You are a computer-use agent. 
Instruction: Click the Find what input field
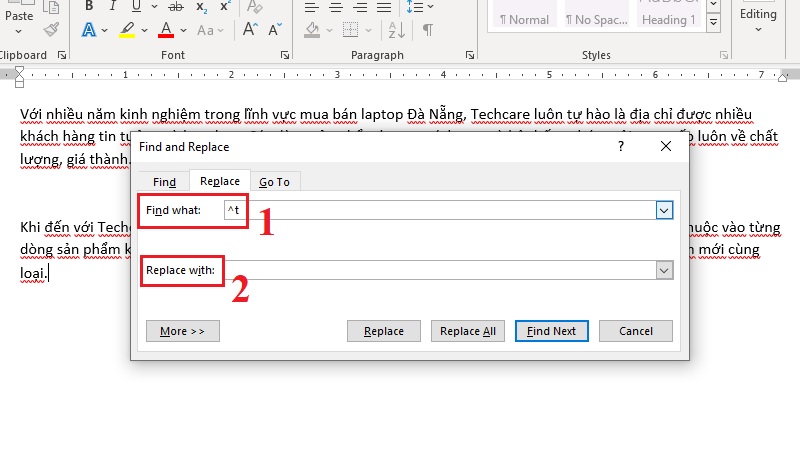click(x=440, y=210)
